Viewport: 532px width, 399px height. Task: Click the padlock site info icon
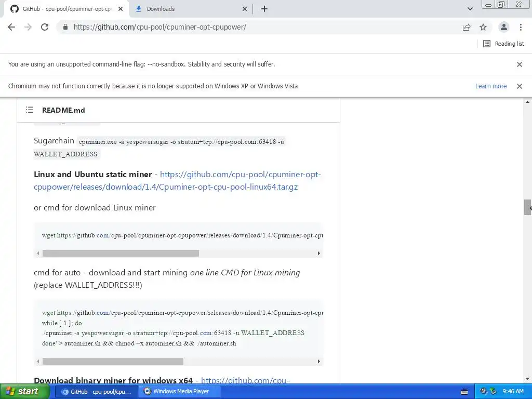pos(65,27)
